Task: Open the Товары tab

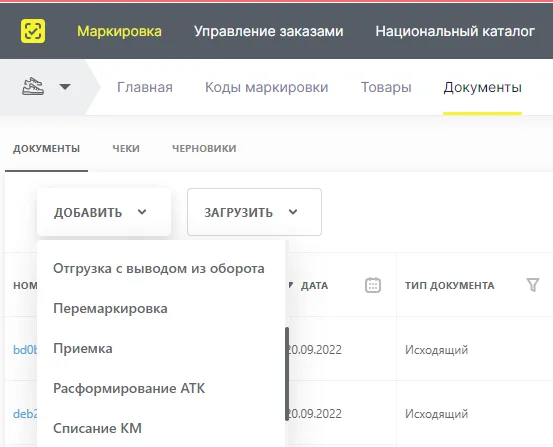Action: (386, 87)
